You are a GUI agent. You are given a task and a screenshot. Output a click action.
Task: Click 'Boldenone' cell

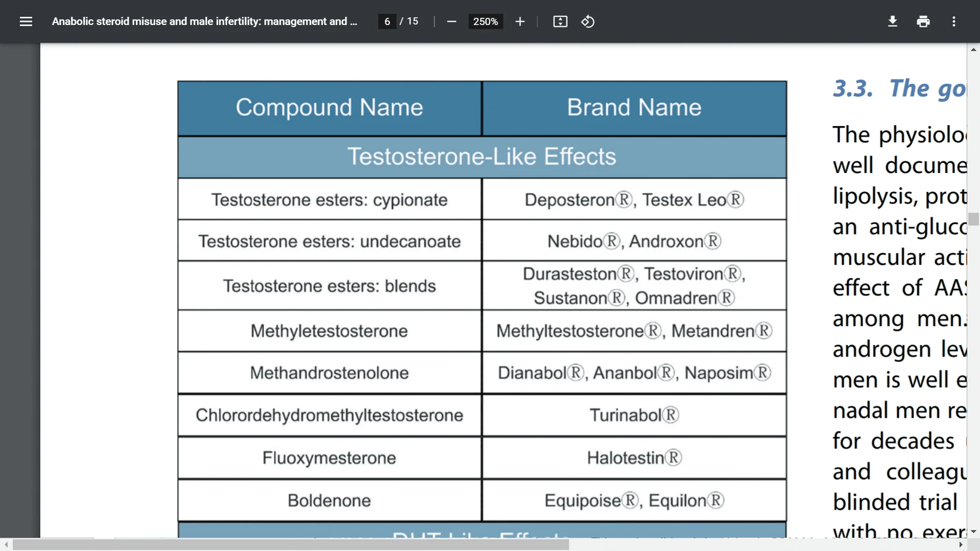pyautogui.click(x=329, y=500)
